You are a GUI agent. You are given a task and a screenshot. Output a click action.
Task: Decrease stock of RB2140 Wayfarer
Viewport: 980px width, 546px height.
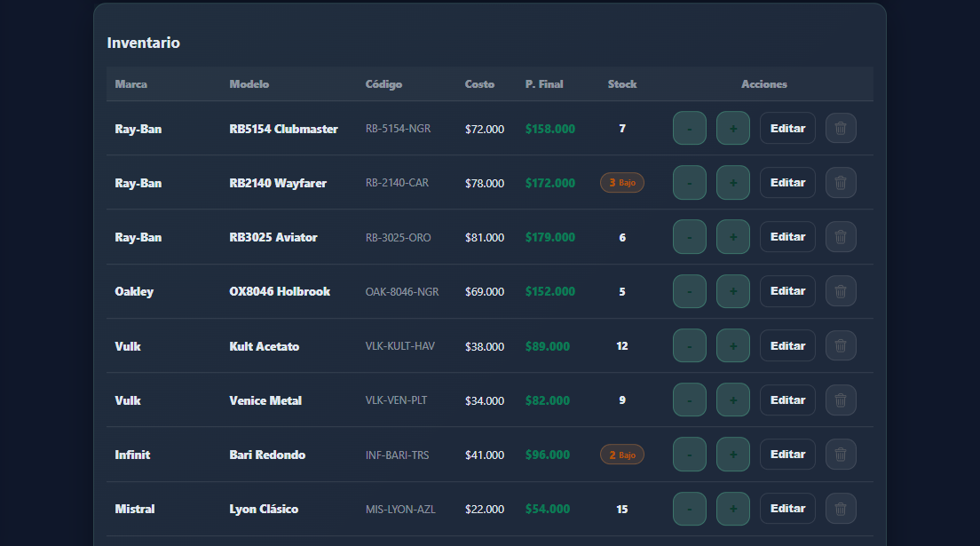(690, 183)
